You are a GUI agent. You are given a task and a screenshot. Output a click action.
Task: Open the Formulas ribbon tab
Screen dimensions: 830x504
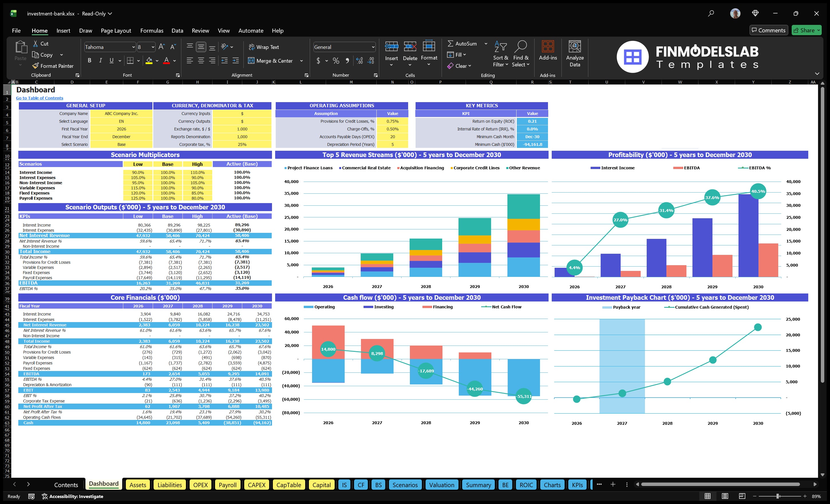152,30
